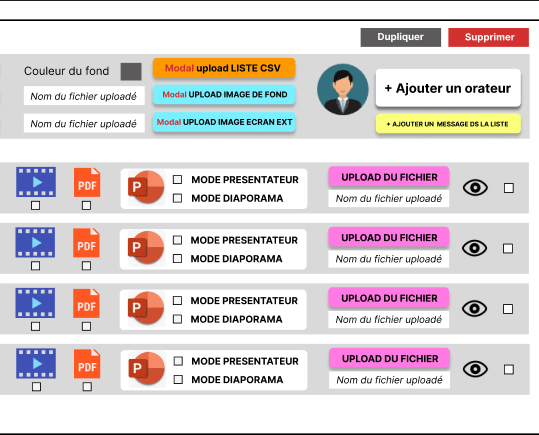Click the video file icon in the second row
539x435 pixels.
tap(35, 242)
